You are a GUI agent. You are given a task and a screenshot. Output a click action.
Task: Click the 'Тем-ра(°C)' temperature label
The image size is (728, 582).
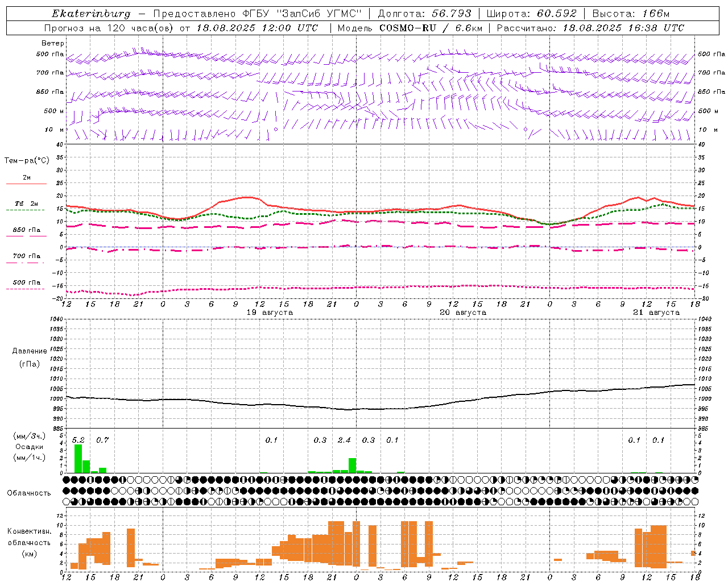coord(27,161)
